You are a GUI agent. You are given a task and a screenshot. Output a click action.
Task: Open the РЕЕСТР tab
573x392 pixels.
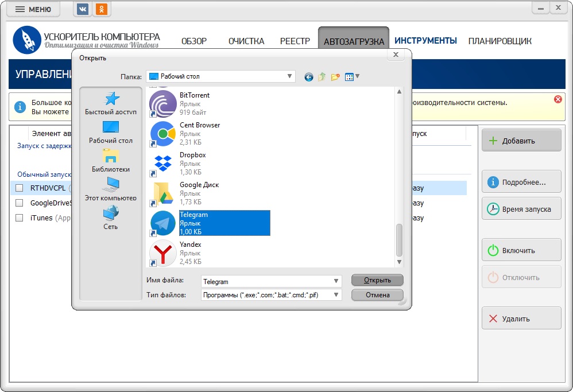click(295, 41)
